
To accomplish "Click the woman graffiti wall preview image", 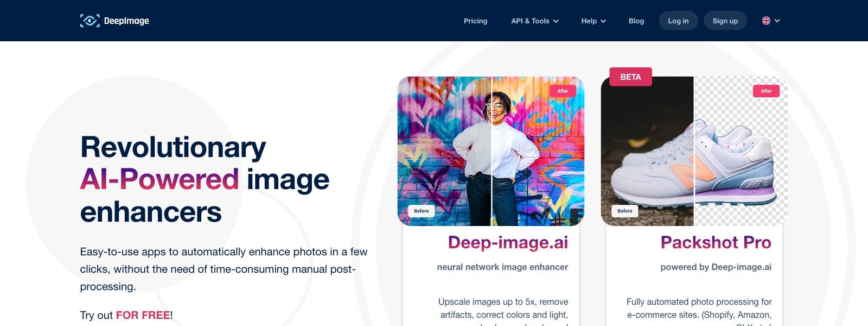I will (491, 151).
